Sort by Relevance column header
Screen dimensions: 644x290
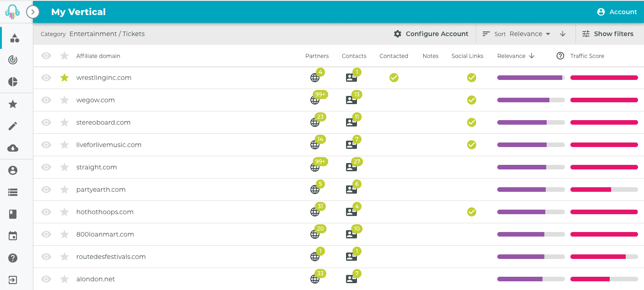tap(516, 56)
